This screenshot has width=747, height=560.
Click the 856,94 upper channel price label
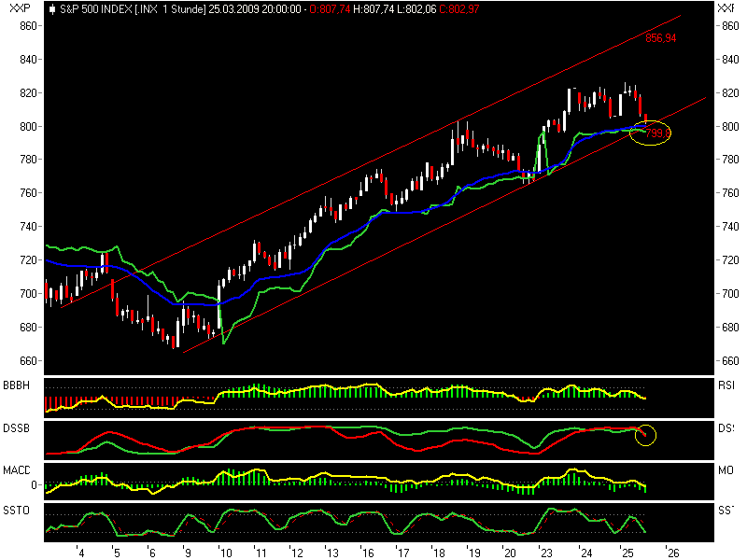[x=661, y=38]
